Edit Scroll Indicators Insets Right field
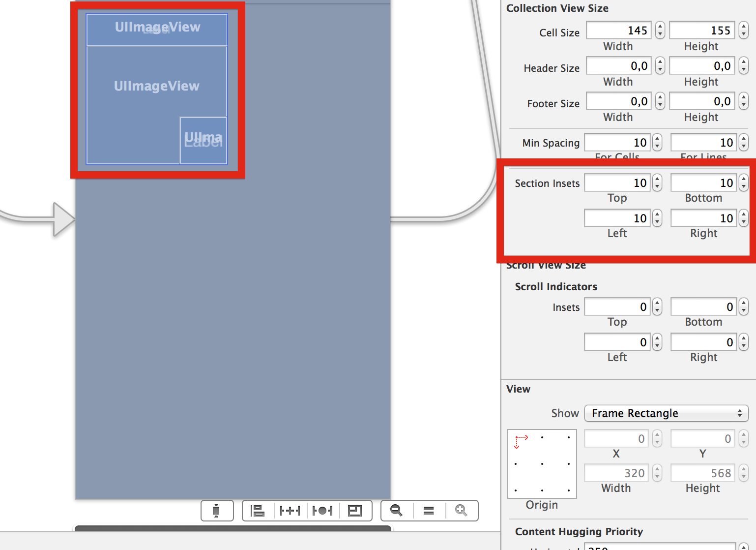Viewport: 756px width, 550px height. pyautogui.click(x=704, y=342)
